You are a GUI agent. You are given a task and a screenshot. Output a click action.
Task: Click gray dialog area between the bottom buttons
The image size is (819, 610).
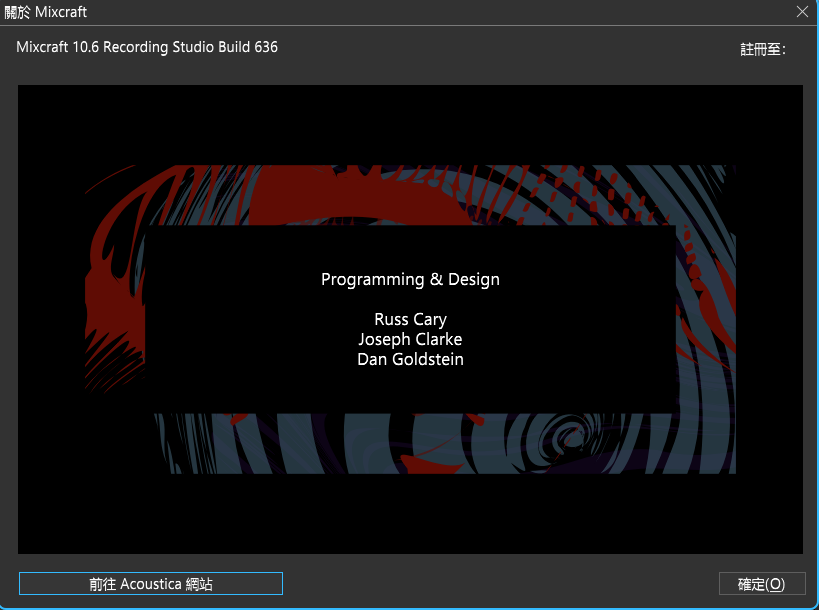click(x=500, y=584)
